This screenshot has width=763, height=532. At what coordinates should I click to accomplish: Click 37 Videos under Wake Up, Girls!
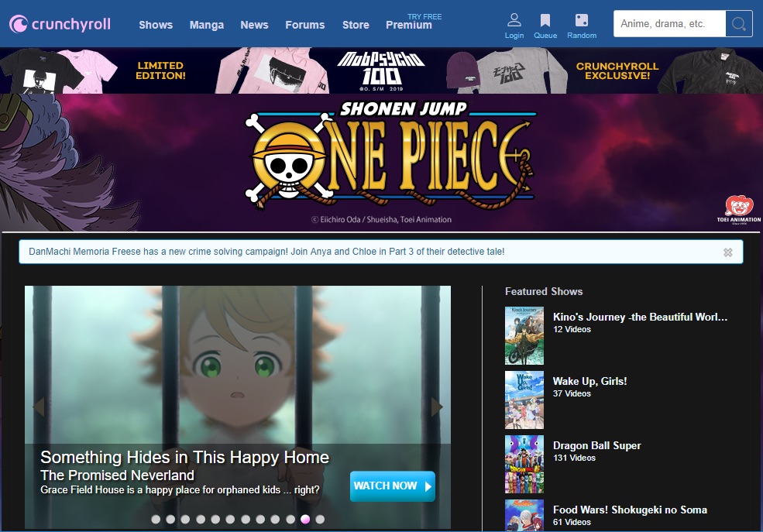click(x=572, y=394)
